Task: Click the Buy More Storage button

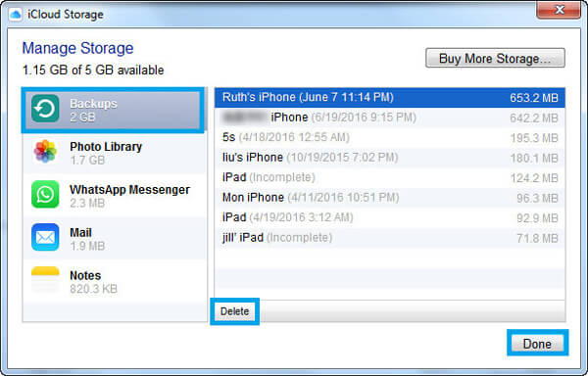Action: coord(495,58)
